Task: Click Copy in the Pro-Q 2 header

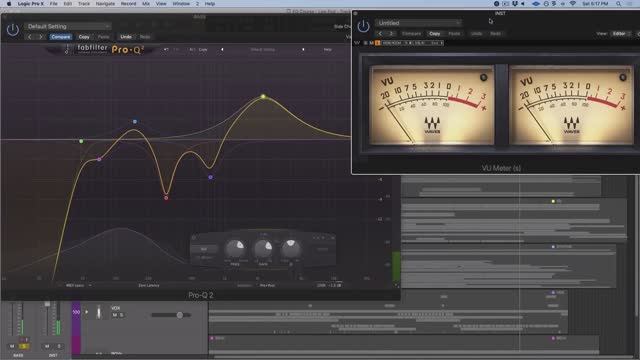Action: pyautogui.click(x=84, y=37)
